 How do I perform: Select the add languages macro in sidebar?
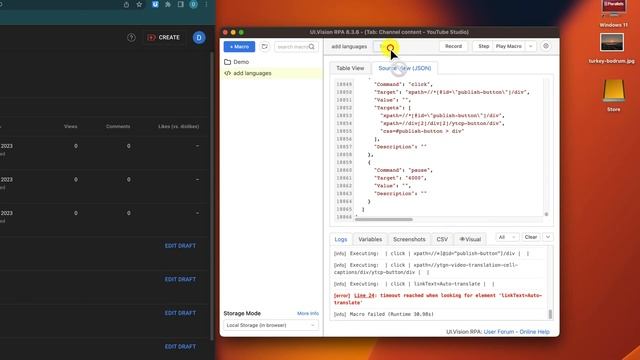271,73
